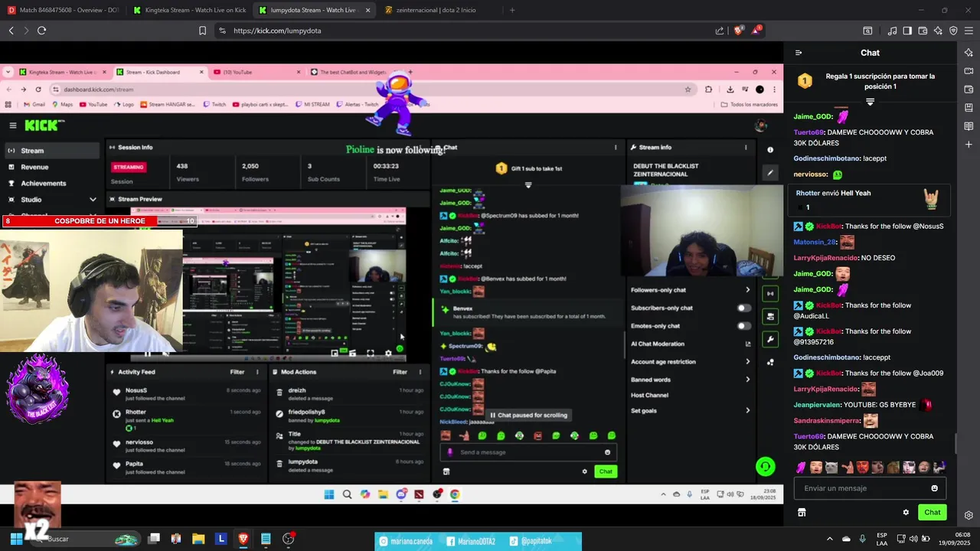Viewport: 980px width, 551px height.
Task: Bookmark this page with the address bar bookmark icon
Action: pyautogui.click(x=203, y=31)
